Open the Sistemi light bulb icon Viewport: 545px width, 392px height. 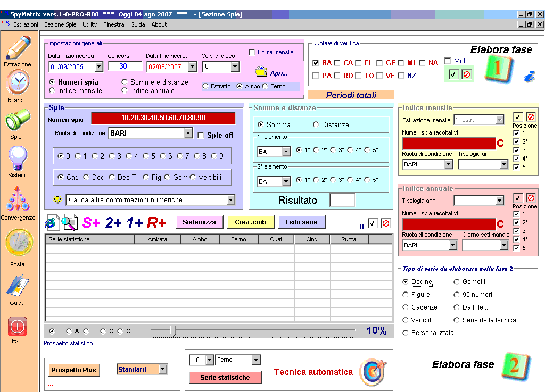point(18,159)
